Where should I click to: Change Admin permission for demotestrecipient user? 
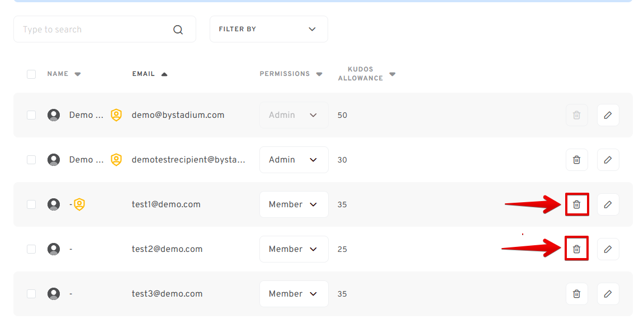293,160
